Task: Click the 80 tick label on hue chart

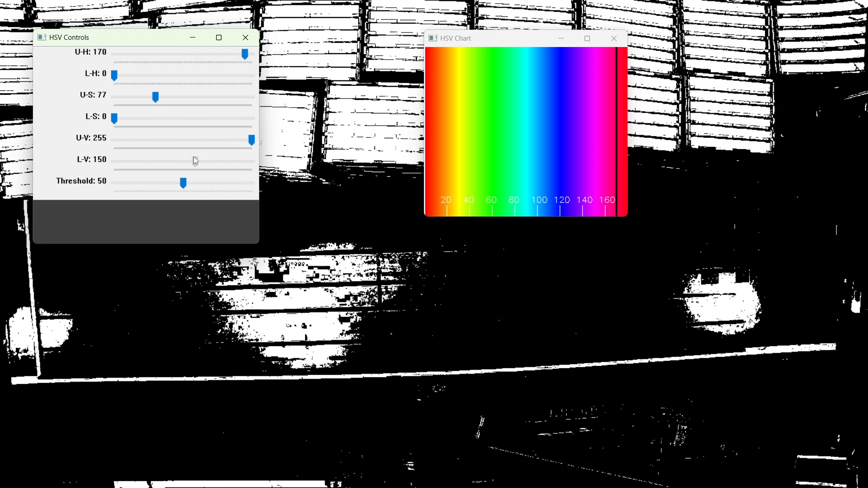Action: [514, 200]
